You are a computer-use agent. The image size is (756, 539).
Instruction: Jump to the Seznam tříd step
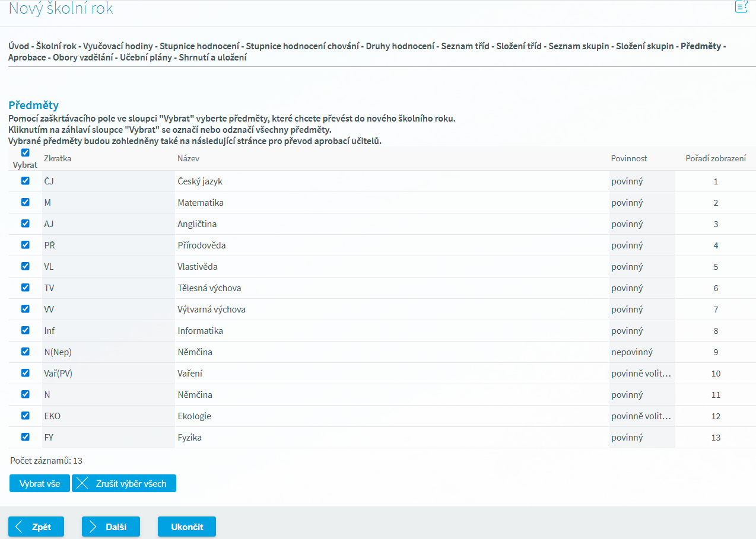pyautogui.click(x=465, y=46)
